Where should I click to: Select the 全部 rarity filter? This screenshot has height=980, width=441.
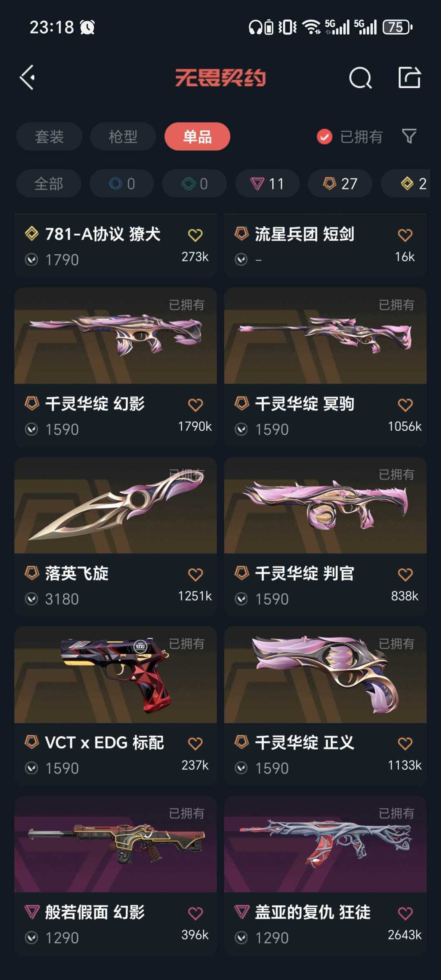(x=49, y=183)
